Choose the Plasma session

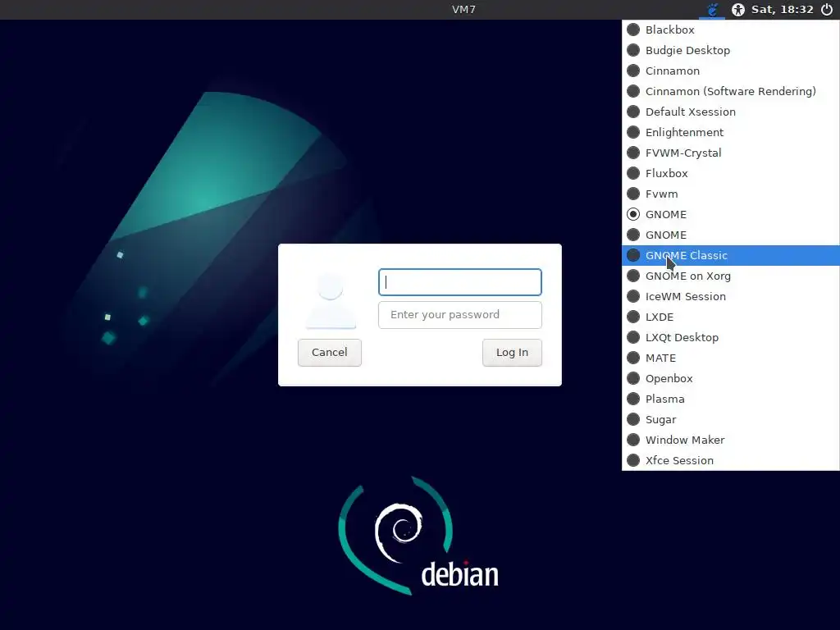(x=731, y=399)
